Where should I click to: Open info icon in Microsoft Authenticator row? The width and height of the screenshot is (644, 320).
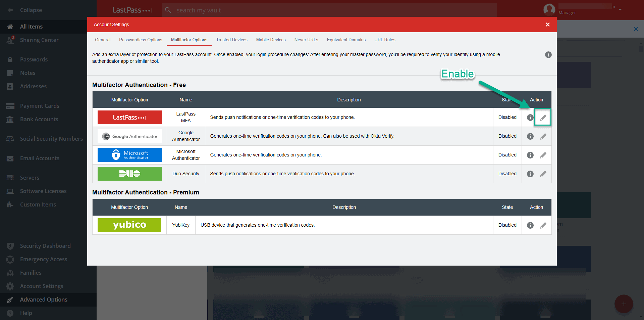tap(530, 155)
